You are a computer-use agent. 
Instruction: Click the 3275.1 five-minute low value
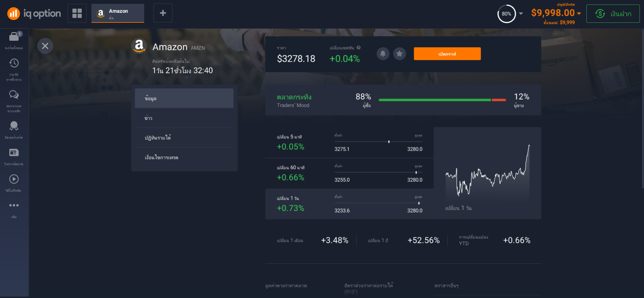click(342, 149)
